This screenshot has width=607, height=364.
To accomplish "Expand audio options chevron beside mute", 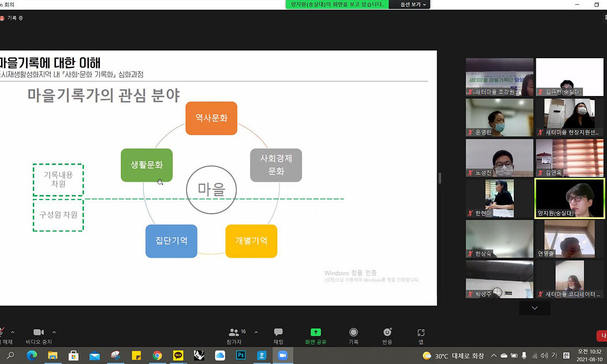I will [x=12, y=332].
